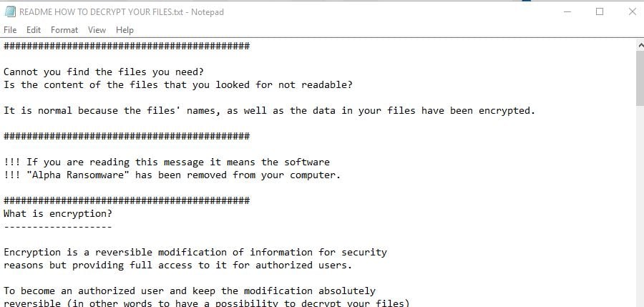Close the Notepad window

[x=631, y=12]
